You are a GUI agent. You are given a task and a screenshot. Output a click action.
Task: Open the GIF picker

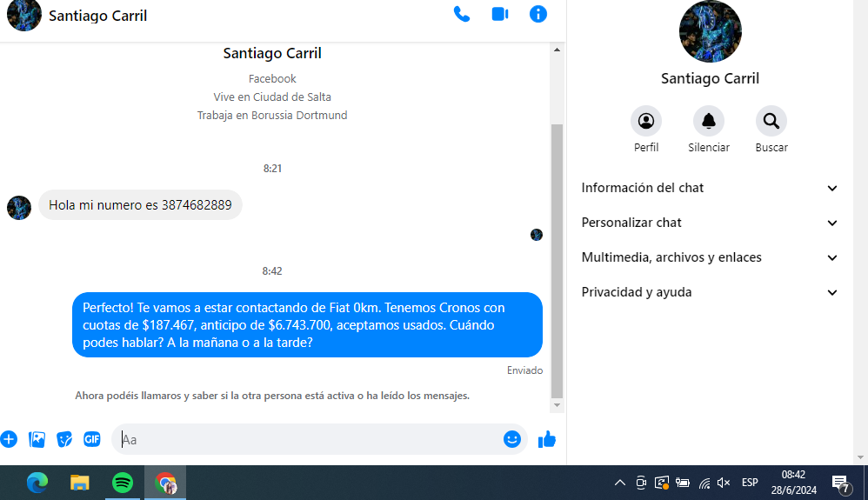point(92,439)
